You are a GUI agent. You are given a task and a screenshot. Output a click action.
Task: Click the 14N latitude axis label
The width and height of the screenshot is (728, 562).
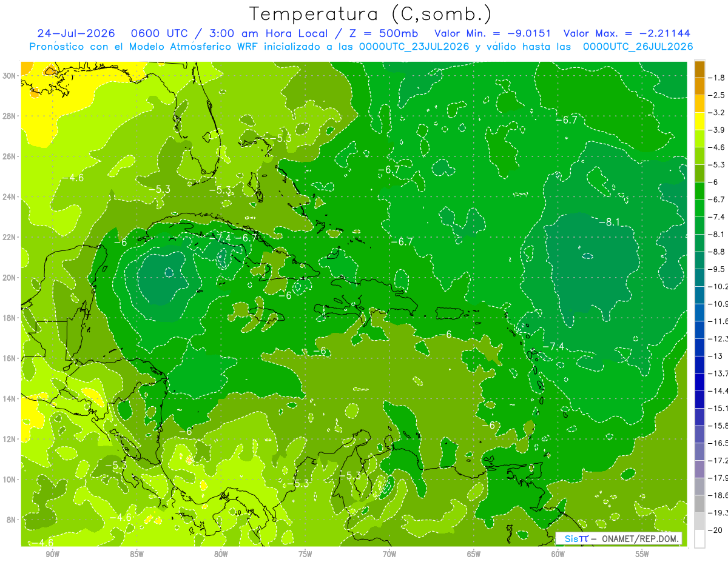click(x=10, y=398)
